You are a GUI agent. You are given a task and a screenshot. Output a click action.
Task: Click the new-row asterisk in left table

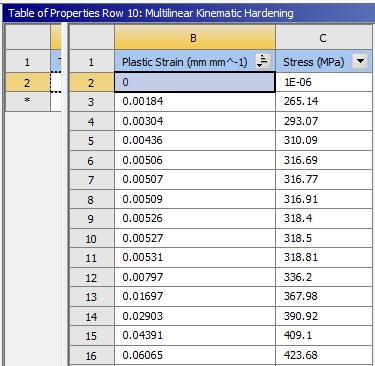28,101
